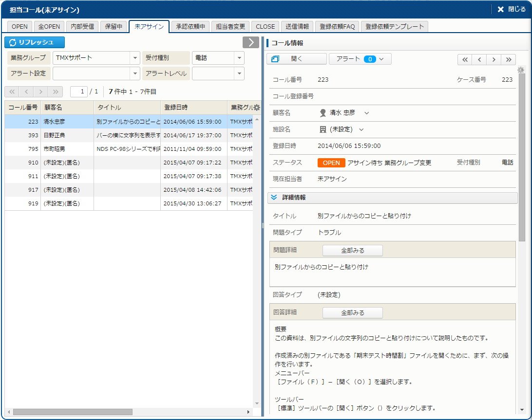
Task: Show next call record with right arrow
Action: tap(494, 59)
